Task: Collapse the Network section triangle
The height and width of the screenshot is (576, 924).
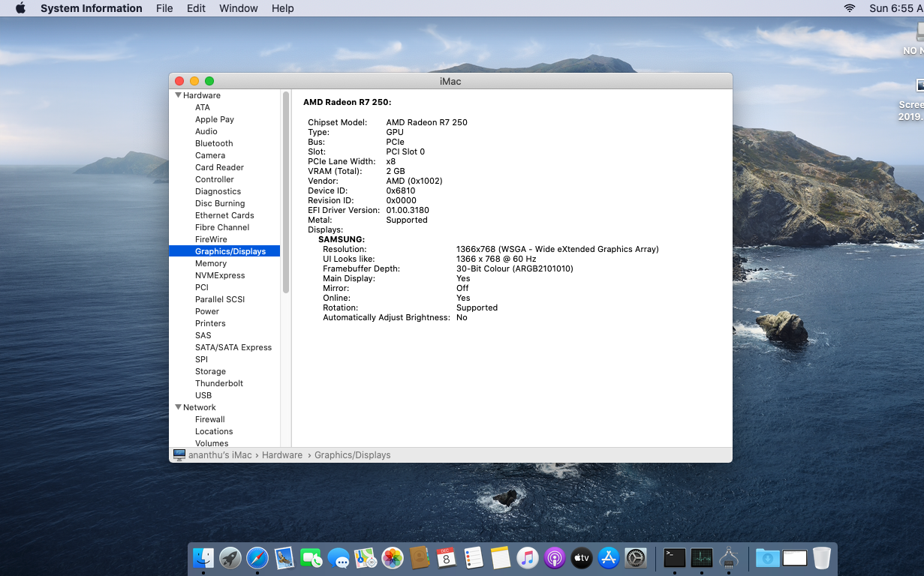Action: [178, 407]
